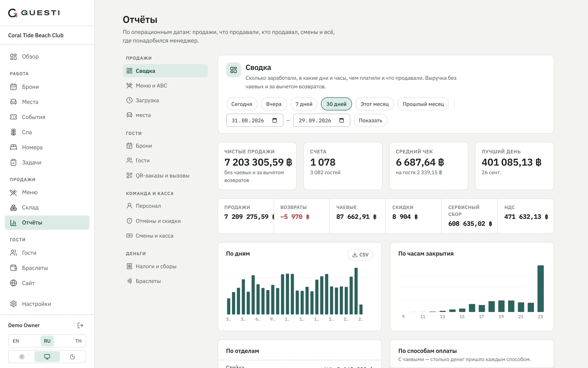588x368 pixels.
Task: Click the Показать button
Action: coord(370,120)
